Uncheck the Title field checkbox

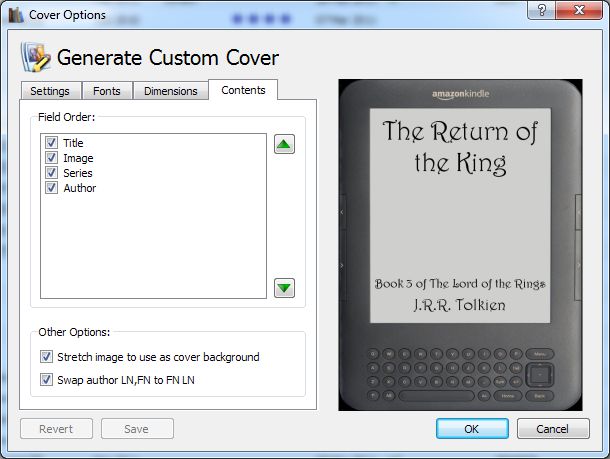51,143
